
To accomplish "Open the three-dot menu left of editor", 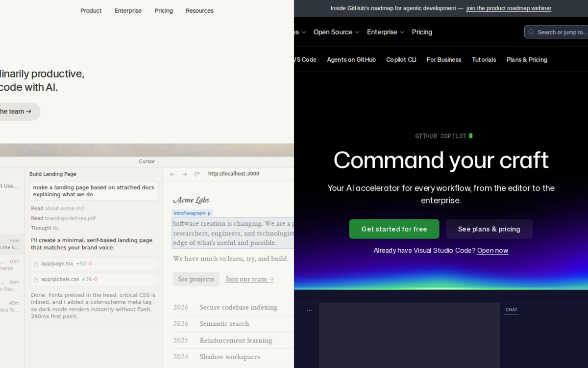I will [x=309, y=310].
